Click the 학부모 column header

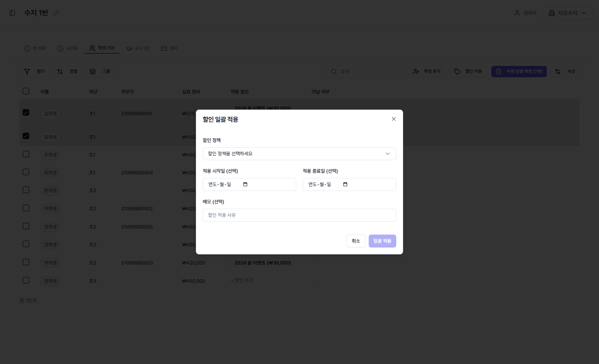(x=127, y=92)
